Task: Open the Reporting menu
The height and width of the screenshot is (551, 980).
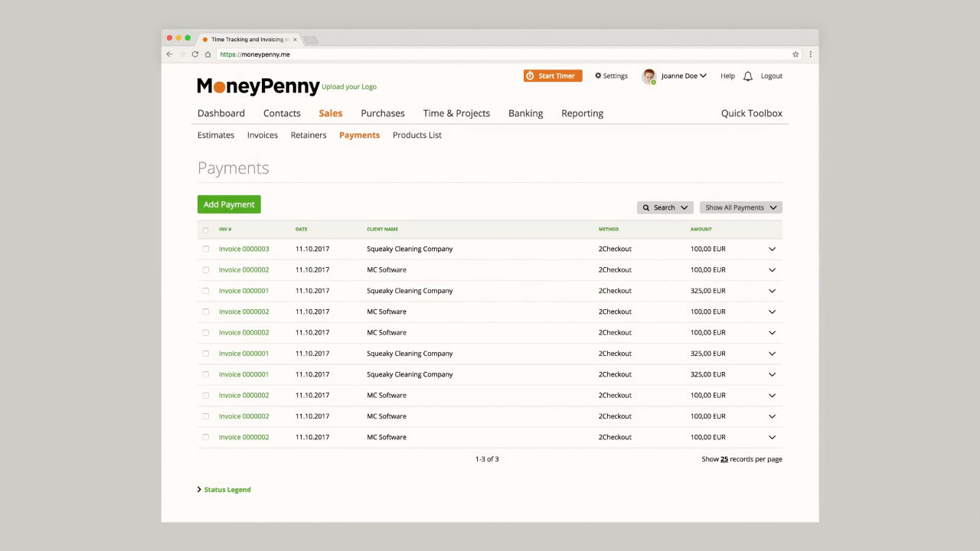Action: click(582, 113)
